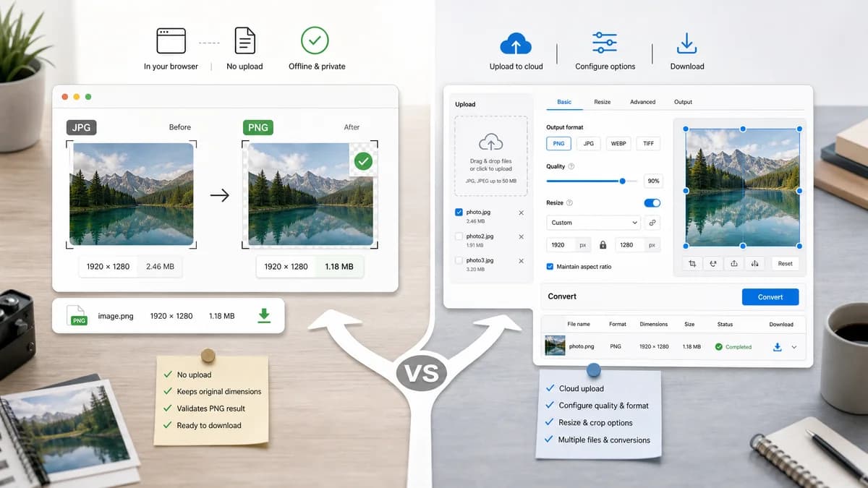
Task: Click the File name column header
Action: click(x=579, y=325)
